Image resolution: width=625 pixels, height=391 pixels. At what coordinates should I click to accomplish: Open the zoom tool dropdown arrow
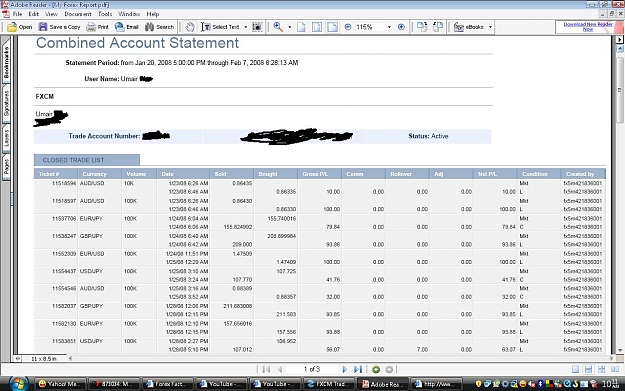(x=289, y=27)
